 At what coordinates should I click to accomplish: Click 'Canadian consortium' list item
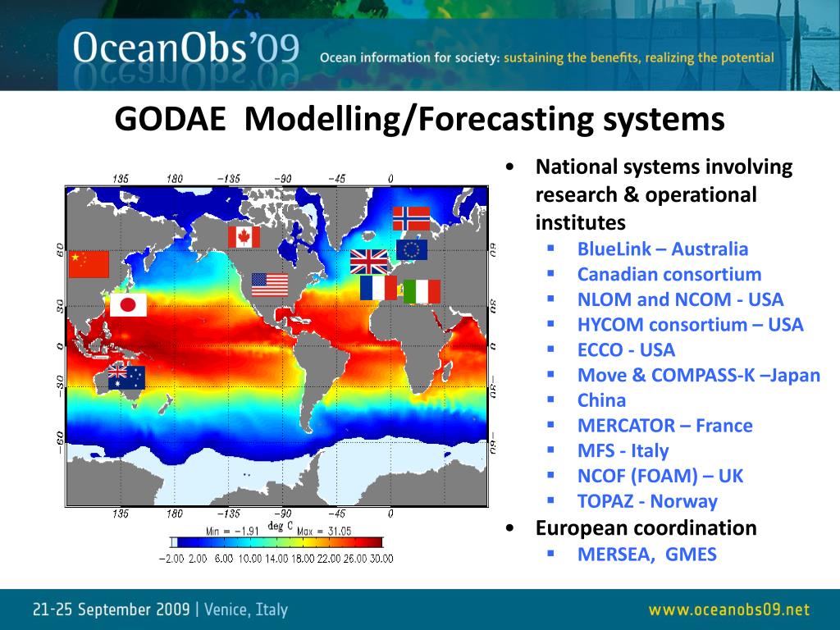pyautogui.click(x=669, y=274)
